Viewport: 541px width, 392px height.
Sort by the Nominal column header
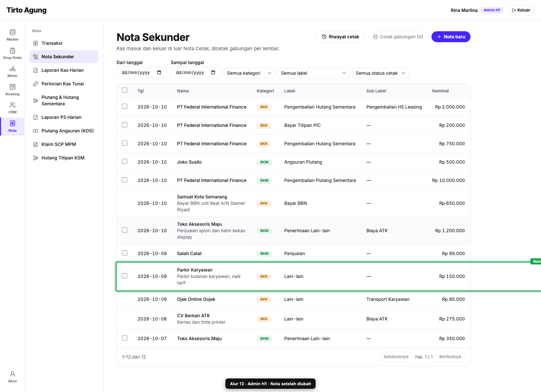click(x=440, y=91)
